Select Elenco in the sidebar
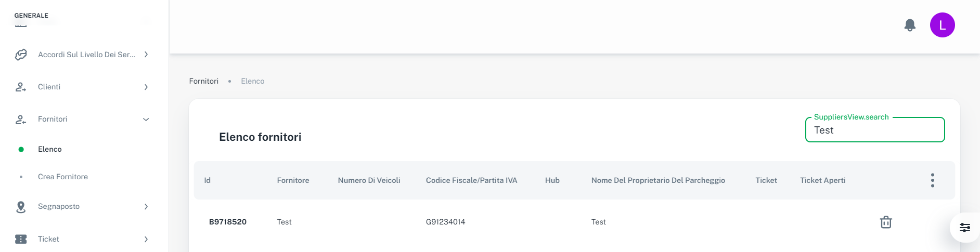The height and width of the screenshot is (252, 980). 50,149
